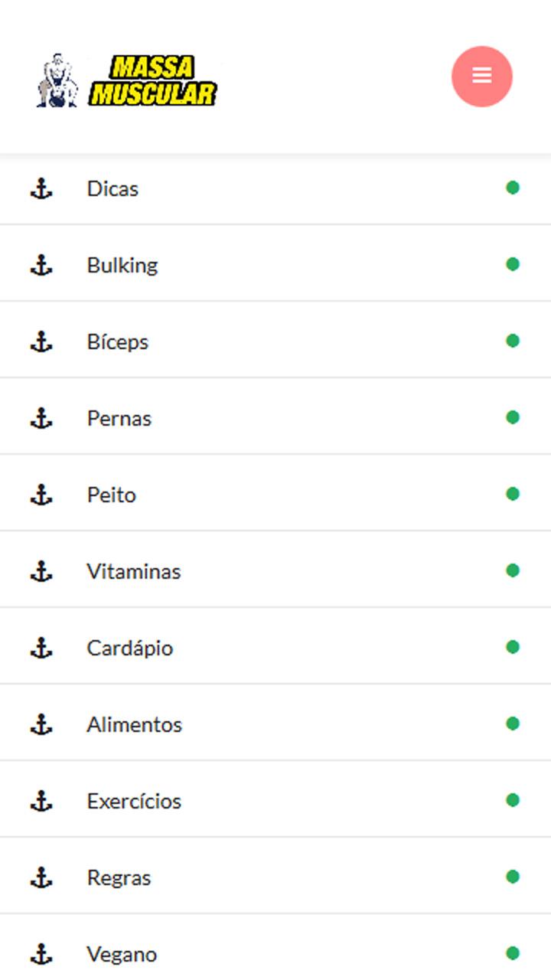Open the Exercícios link
This screenshot has height=980, width=551.
tap(134, 802)
